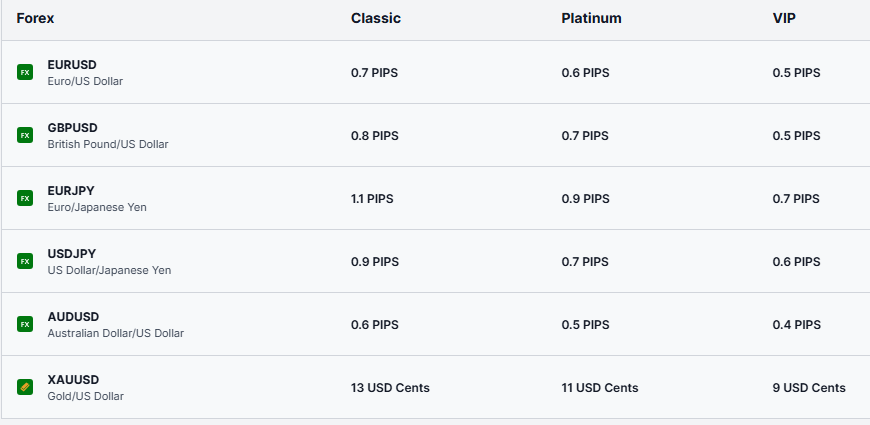
Task: Click the Euro/Japanese Yen description
Action: [97, 207]
